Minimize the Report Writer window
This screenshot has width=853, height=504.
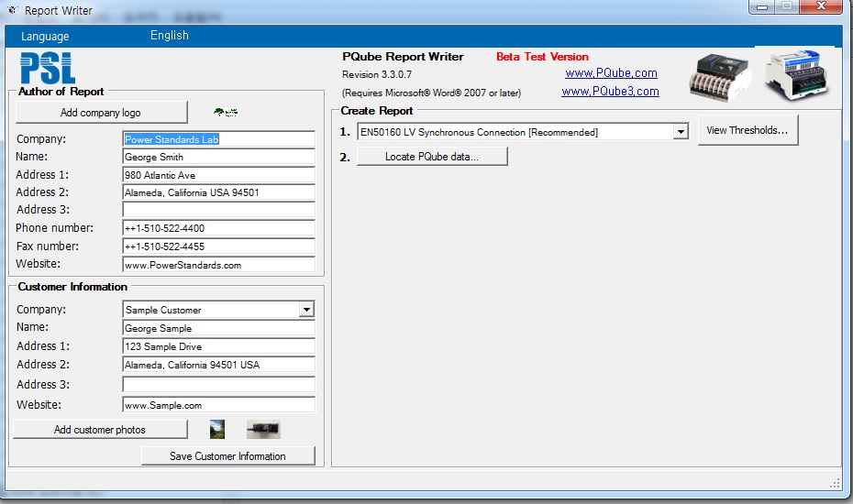[x=763, y=7]
